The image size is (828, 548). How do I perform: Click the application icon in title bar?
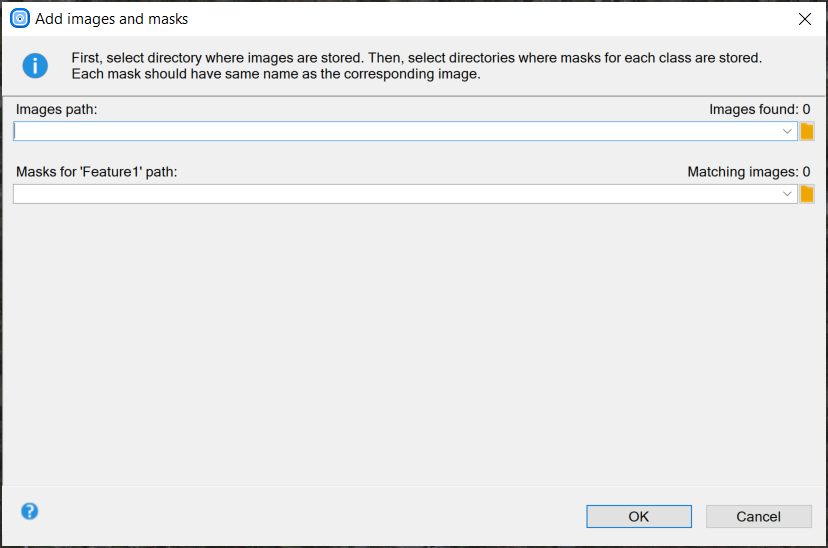[19, 18]
